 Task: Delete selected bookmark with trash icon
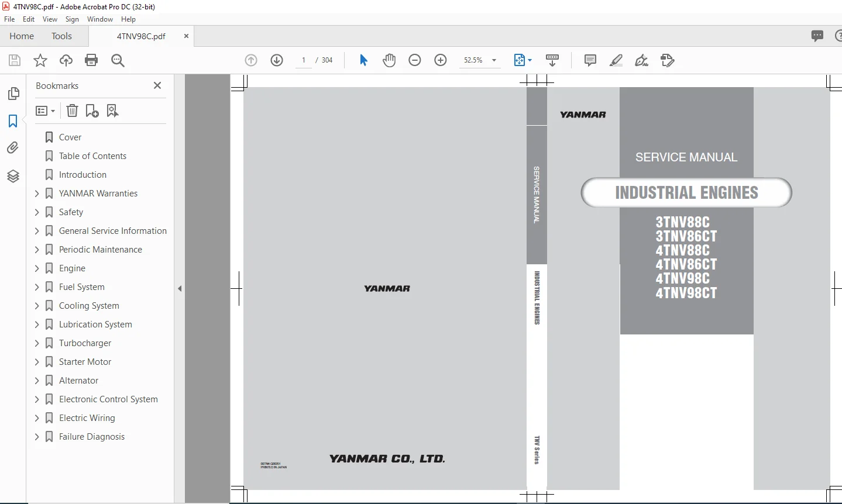[x=72, y=111]
